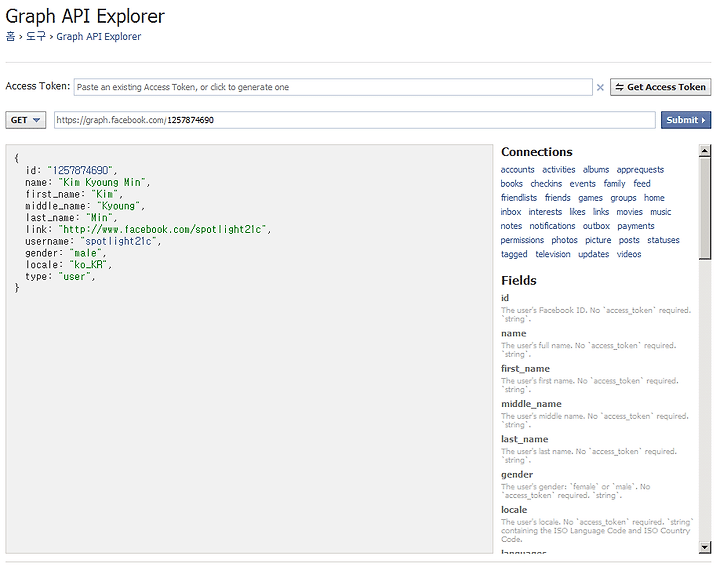Click the last_name field heading in Fields
The image size is (720, 567).
(524, 439)
